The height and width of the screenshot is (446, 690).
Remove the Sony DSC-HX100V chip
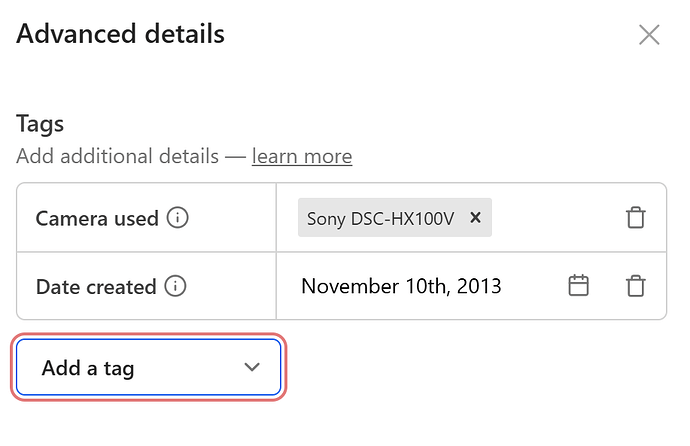(x=475, y=217)
